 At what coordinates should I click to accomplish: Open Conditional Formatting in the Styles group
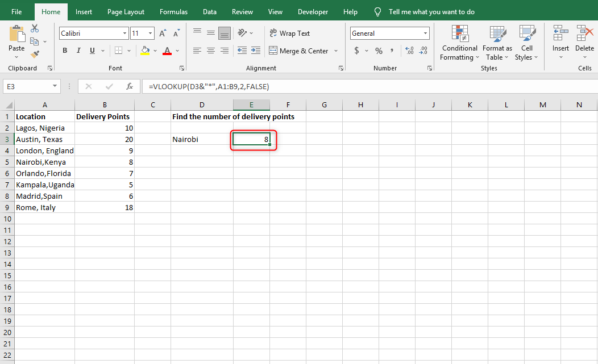click(459, 43)
